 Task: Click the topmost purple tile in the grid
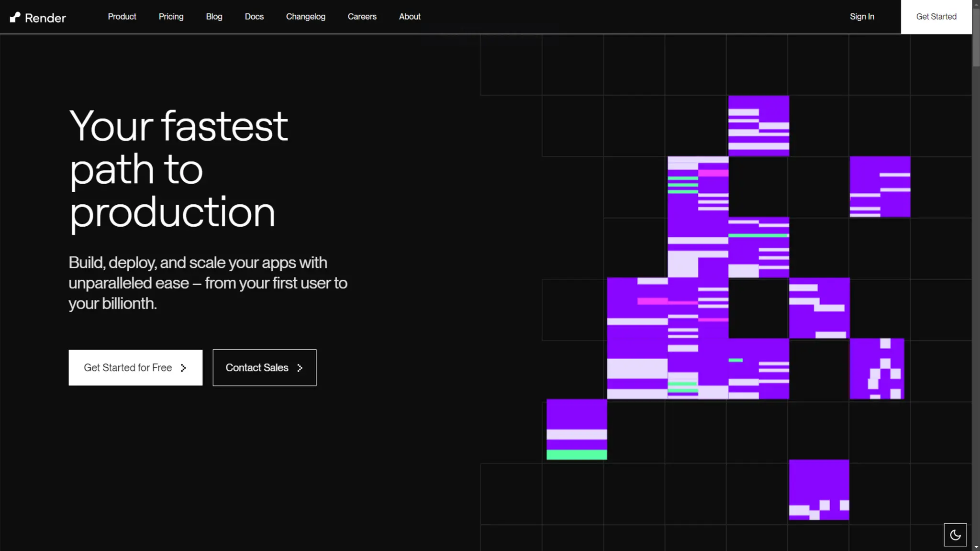[x=758, y=125]
